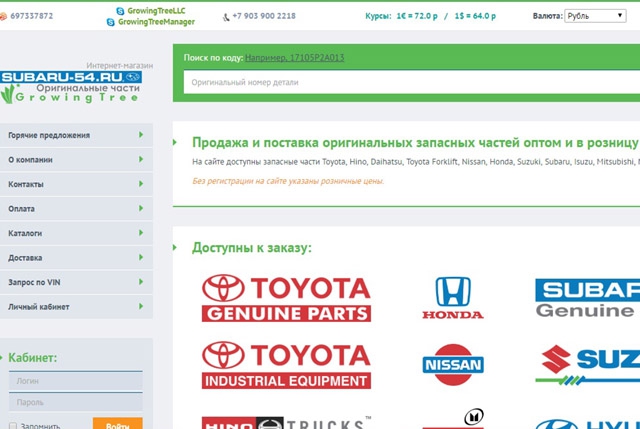Click the phone number +7 903 900 2218

(264, 16)
